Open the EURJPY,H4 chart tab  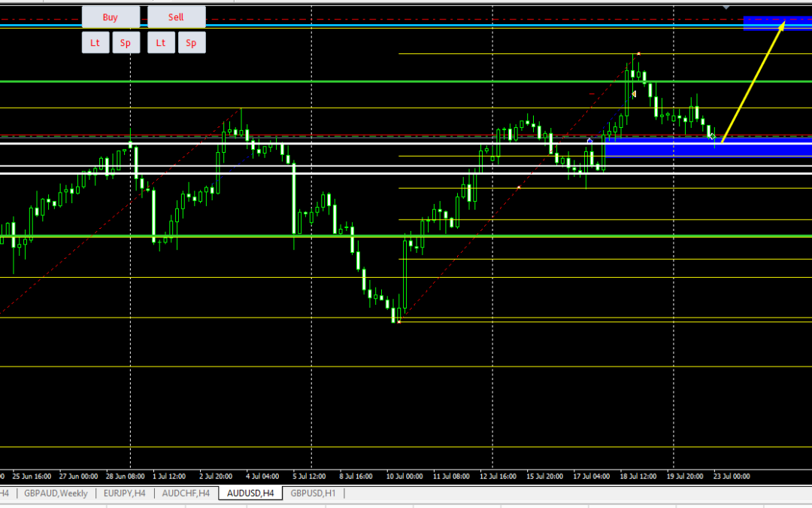(x=124, y=494)
